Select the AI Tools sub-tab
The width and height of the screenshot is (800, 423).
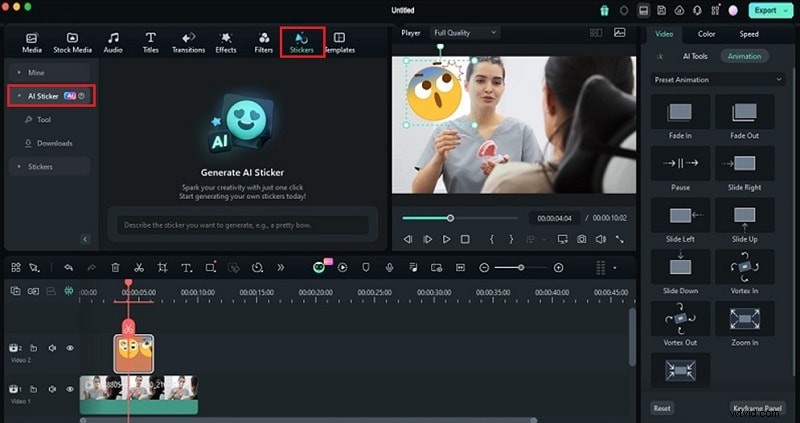[695, 56]
